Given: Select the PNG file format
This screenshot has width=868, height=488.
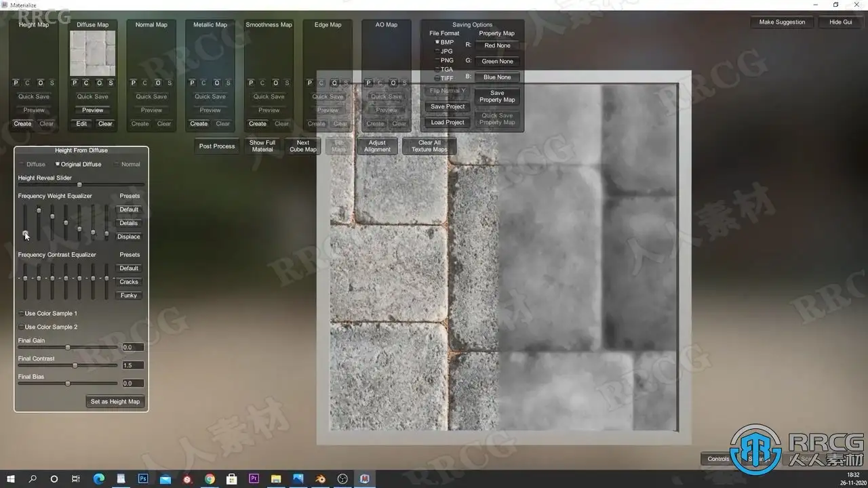Looking at the screenshot, I should 445,60.
